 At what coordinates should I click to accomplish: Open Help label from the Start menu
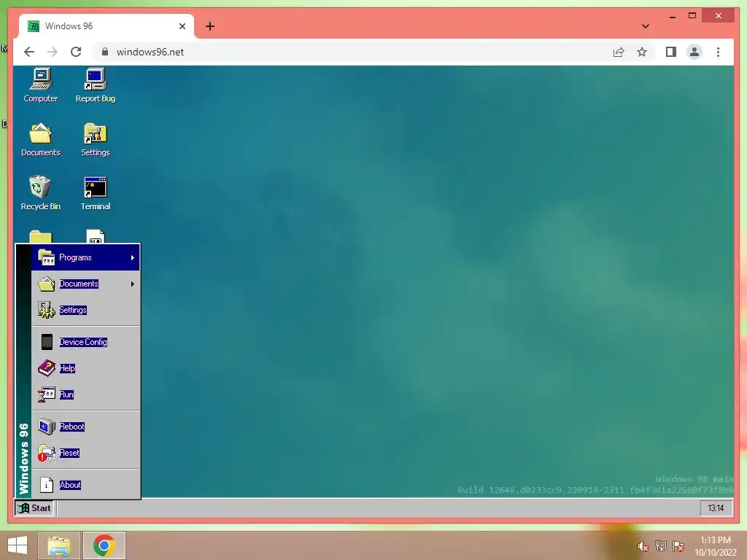67,368
